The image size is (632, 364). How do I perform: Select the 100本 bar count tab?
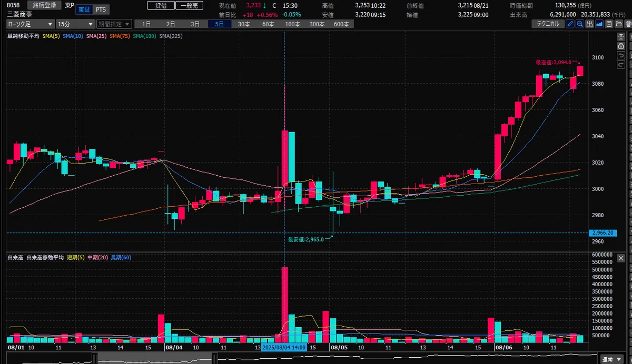pos(293,24)
